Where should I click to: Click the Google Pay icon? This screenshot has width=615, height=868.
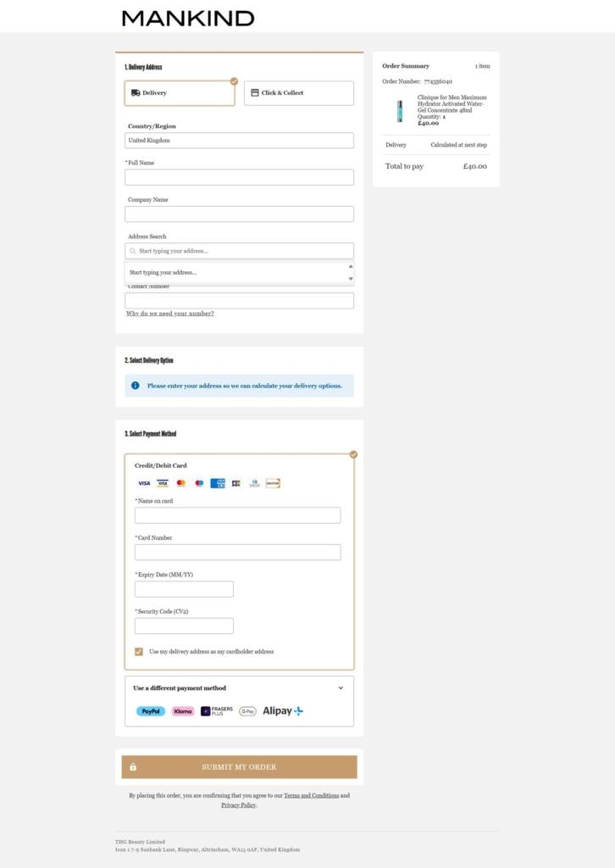point(247,711)
